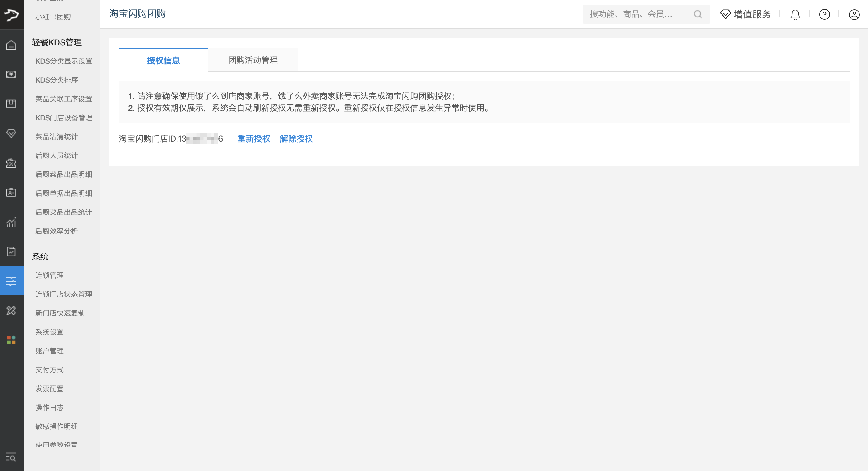Click the home icon in left sidebar
Image resolution: width=868 pixels, height=471 pixels.
(11, 45)
